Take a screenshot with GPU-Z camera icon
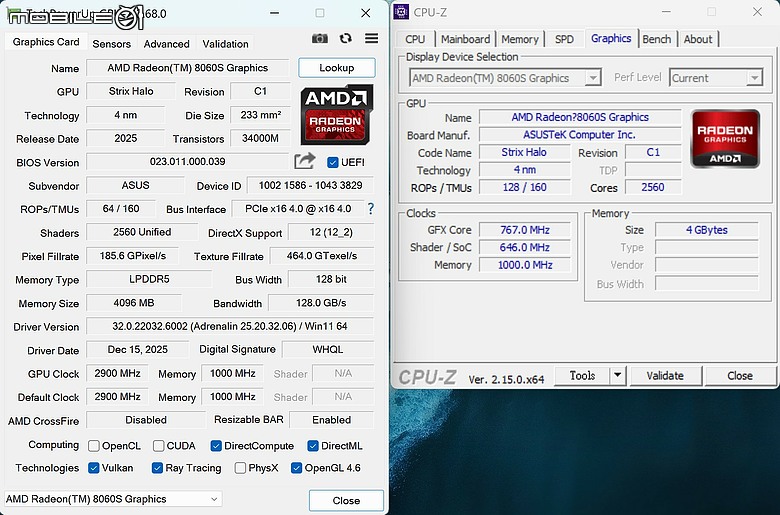Image resolution: width=780 pixels, height=515 pixels. tap(319, 38)
